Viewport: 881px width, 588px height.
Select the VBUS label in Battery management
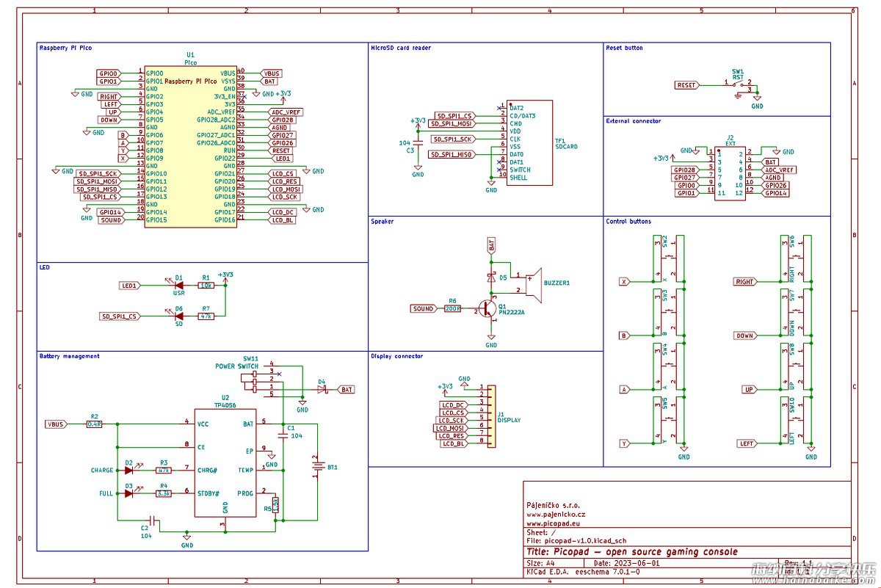[56, 424]
